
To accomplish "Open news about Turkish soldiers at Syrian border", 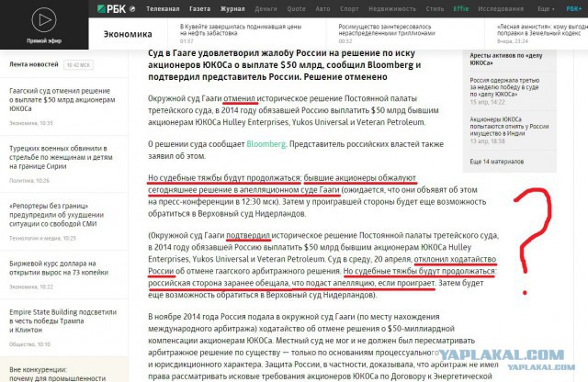I will pos(61,157).
